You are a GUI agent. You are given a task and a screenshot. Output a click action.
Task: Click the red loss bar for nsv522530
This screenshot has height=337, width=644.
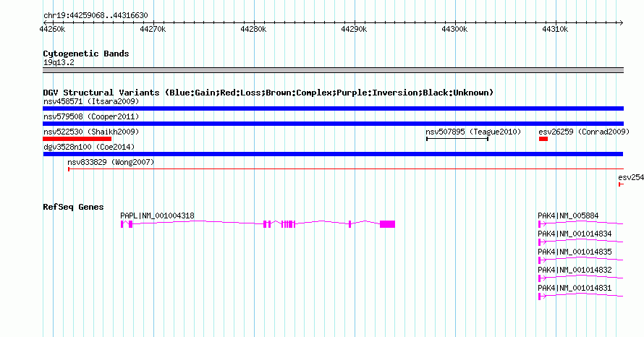(77, 139)
